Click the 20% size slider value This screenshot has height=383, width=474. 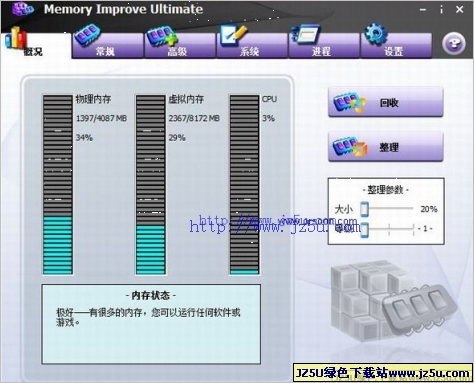[429, 209]
